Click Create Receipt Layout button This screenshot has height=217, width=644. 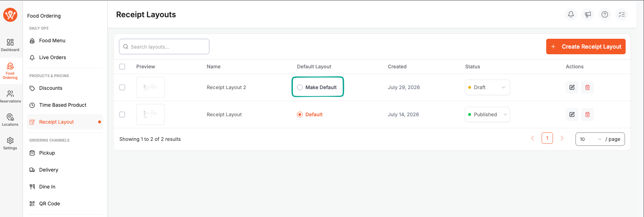tap(586, 46)
